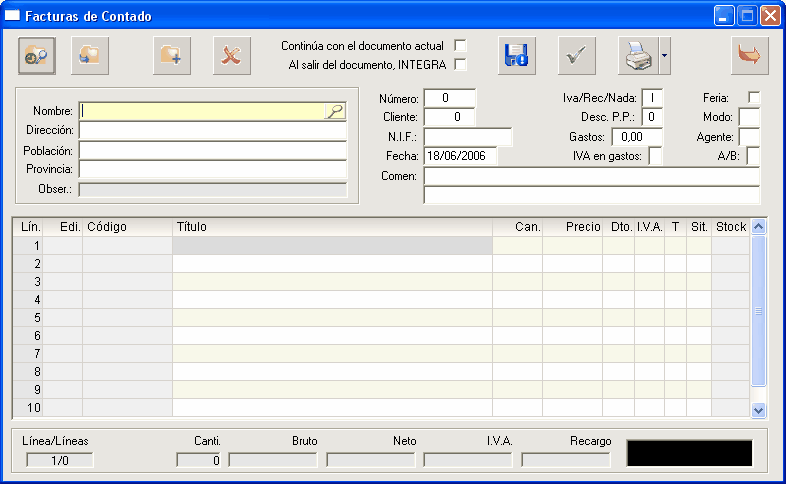Toggle 'Al salir del documento, INTEGRA' checkbox
Image resolution: width=786 pixels, height=484 pixels.
(x=460, y=65)
